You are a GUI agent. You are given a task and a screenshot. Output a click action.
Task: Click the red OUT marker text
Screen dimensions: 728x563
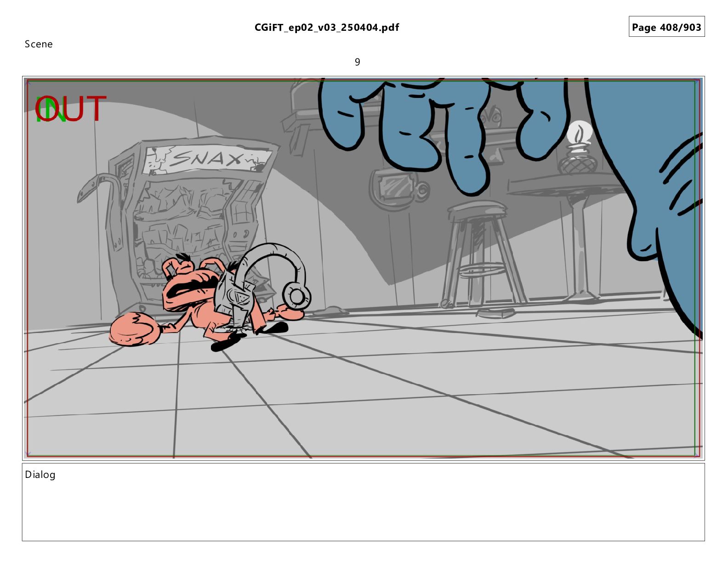pos(71,109)
